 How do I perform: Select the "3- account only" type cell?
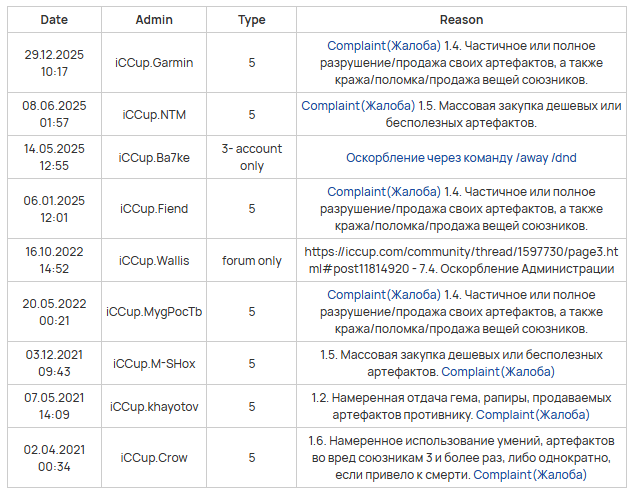251,158
